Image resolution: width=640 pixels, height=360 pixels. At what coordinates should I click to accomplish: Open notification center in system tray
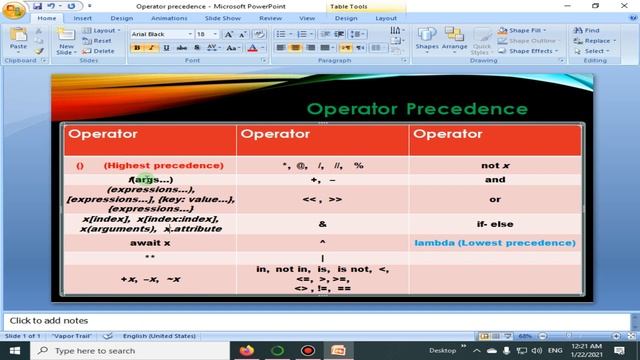(x=619, y=351)
